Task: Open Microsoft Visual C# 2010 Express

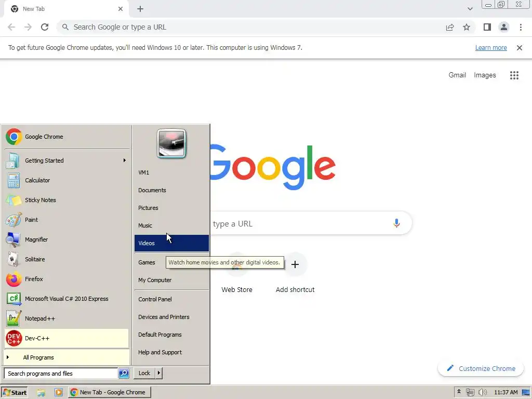Action: pos(67,299)
